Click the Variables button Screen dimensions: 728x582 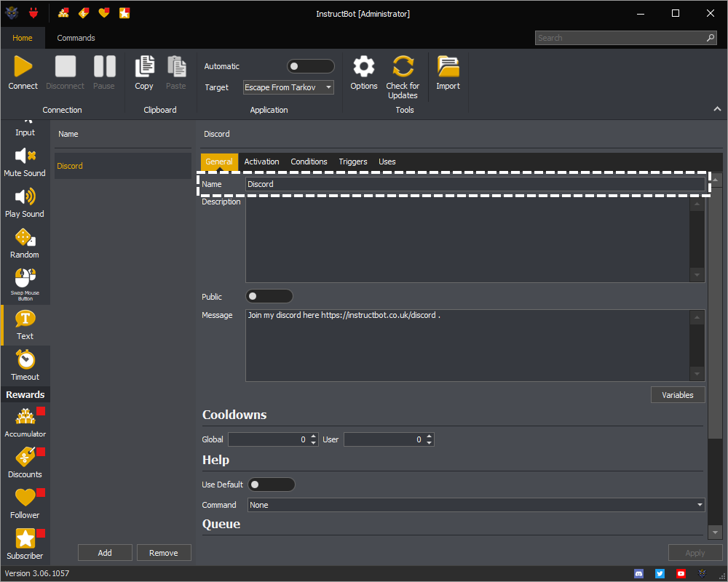click(677, 395)
